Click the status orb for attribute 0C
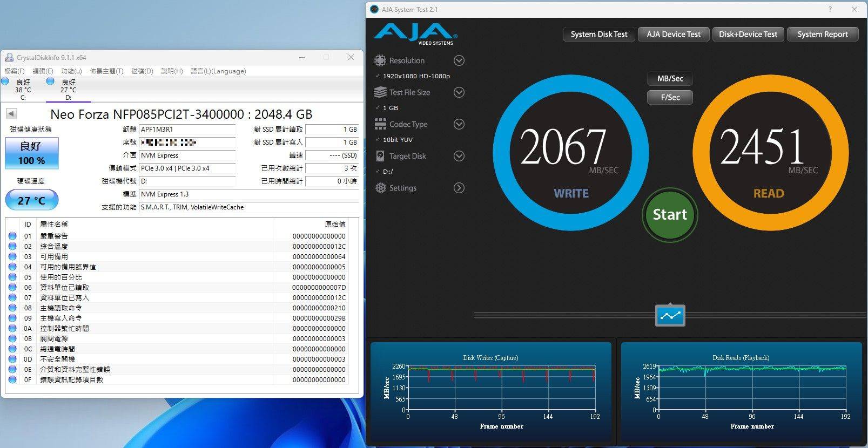Image resolution: width=868 pixels, height=448 pixels. click(12, 349)
